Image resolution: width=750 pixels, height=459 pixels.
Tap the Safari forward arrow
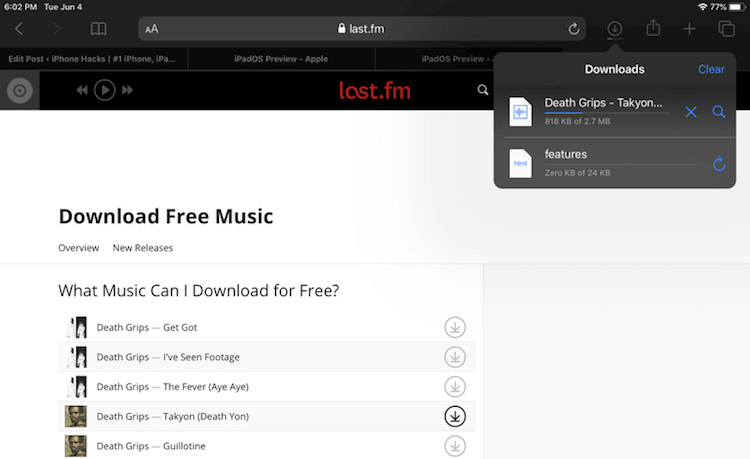click(x=56, y=29)
